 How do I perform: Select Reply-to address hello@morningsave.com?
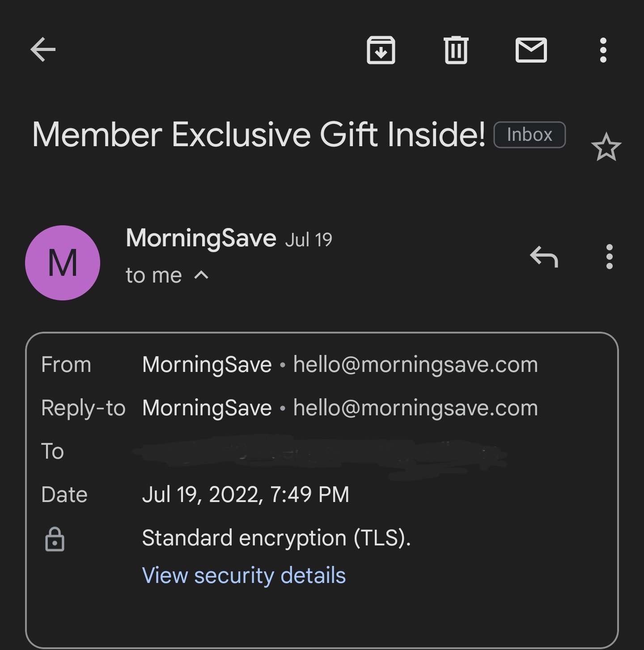[415, 408]
